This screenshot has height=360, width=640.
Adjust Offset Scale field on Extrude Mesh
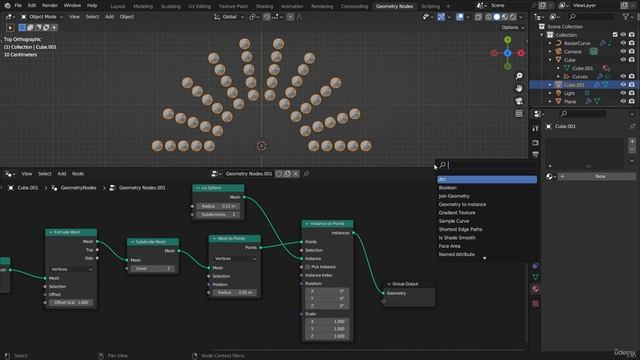point(71,302)
